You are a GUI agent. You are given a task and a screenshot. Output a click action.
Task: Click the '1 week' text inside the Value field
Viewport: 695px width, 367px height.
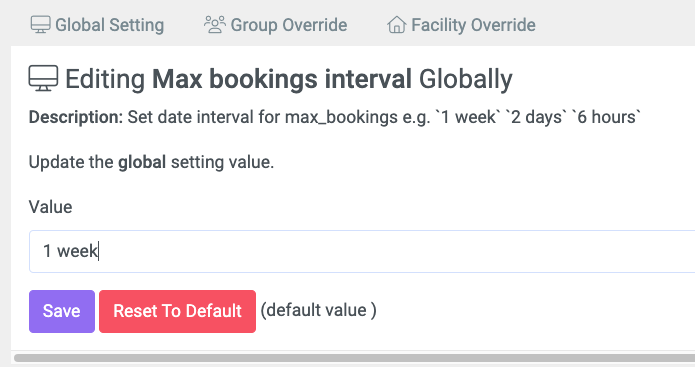click(x=70, y=251)
